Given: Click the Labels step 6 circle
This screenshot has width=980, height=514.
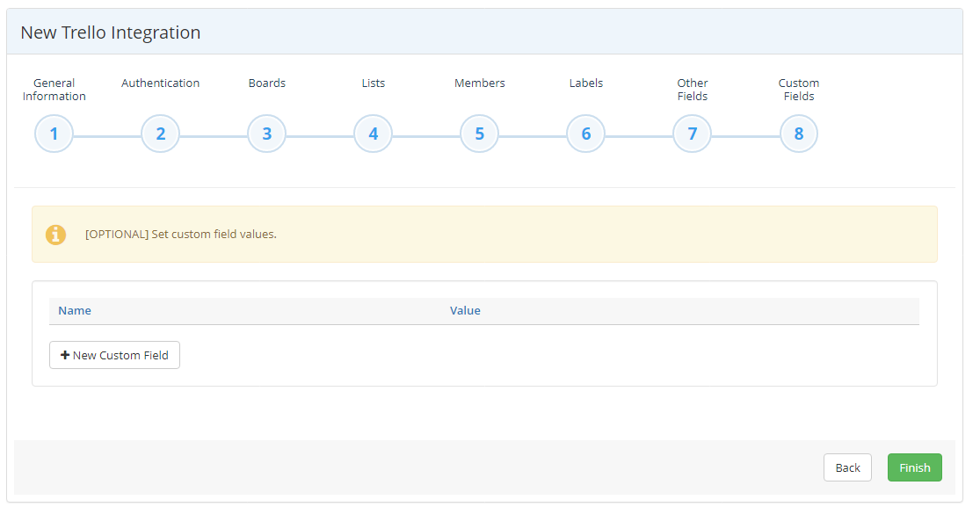Looking at the screenshot, I should point(585,134).
